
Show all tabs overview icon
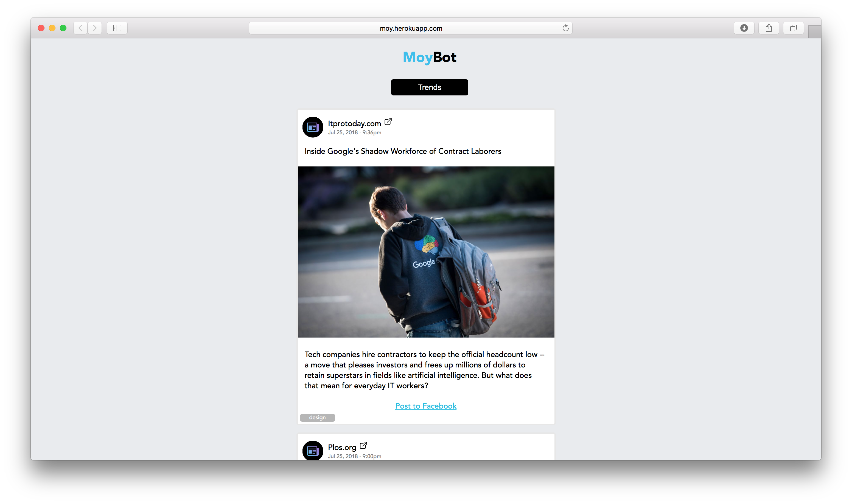tap(793, 28)
